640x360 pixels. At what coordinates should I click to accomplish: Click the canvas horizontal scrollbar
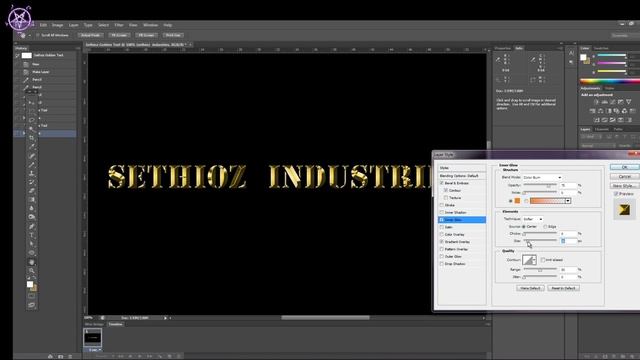[x=325, y=318]
